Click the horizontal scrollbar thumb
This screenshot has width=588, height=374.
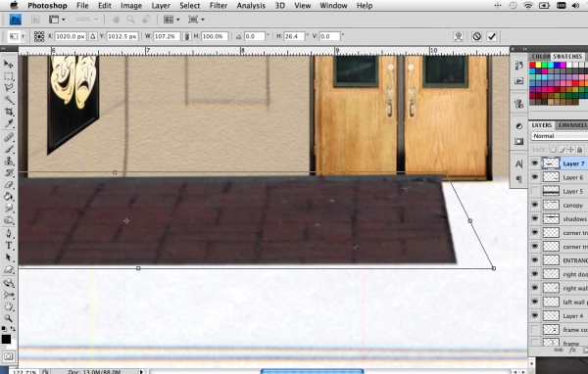pyautogui.click(x=312, y=371)
